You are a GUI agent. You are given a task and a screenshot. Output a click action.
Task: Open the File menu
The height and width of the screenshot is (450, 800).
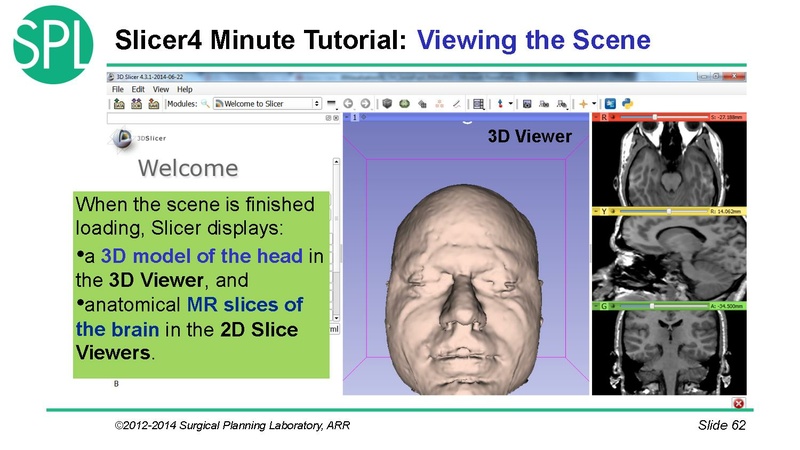[x=118, y=89]
